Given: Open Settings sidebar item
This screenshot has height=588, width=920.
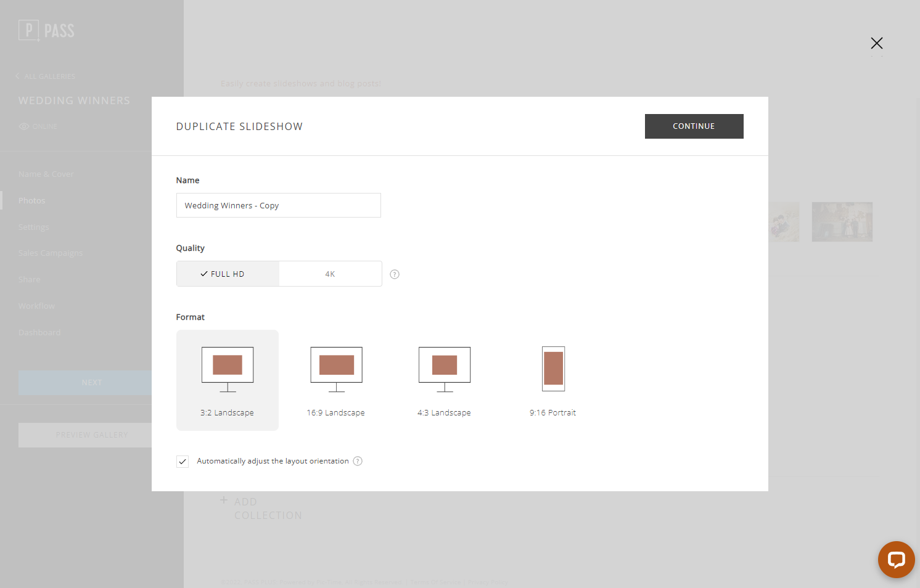Looking at the screenshot, I should 34,227.
